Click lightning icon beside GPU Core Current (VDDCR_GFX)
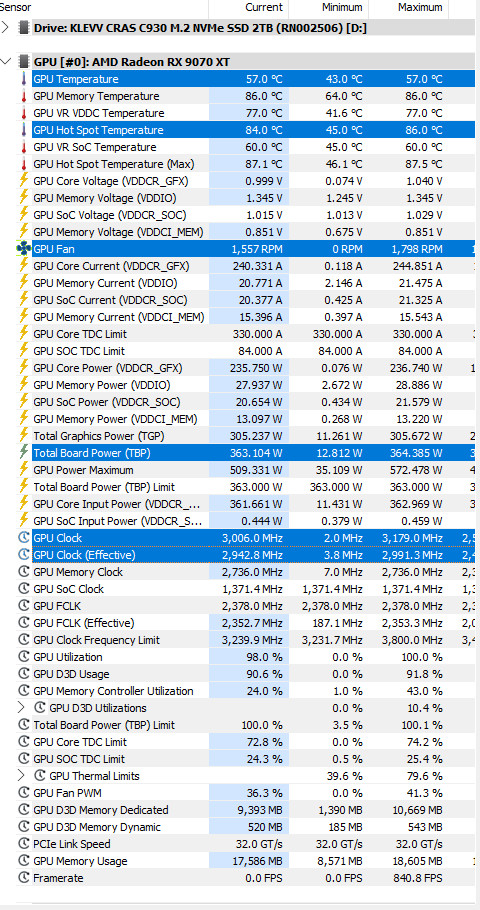The image size is (480, 910). [x=24, y=266]
